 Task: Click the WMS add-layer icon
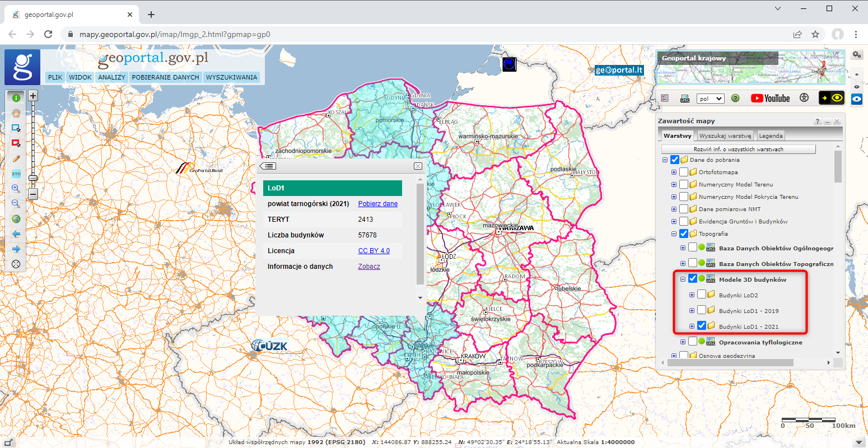(x=684, y=99)
